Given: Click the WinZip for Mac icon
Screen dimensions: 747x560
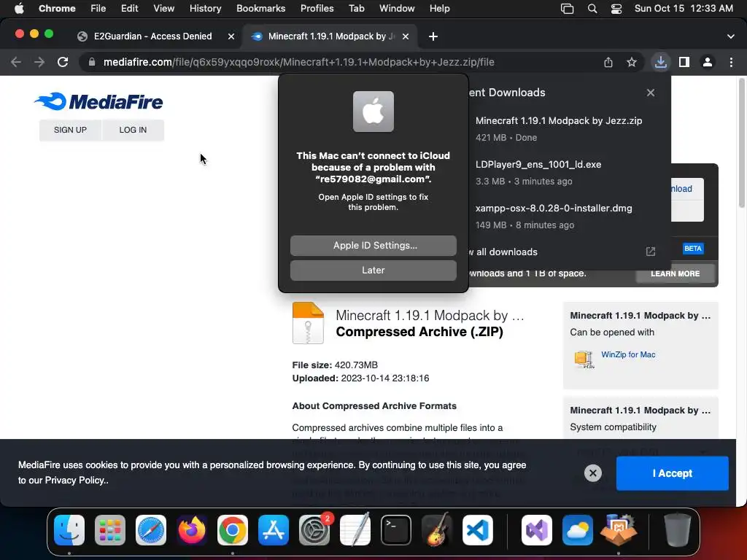Looking at the screenshot, I should coord(584,359).
